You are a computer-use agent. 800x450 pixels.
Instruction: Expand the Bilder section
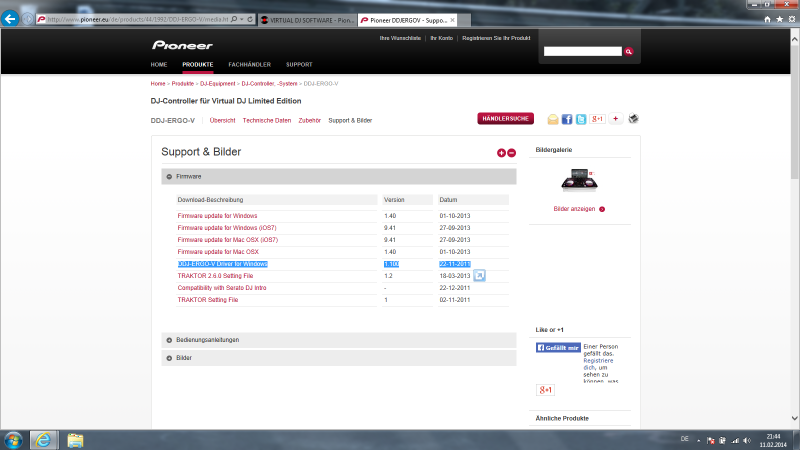[x=339, y=358]
